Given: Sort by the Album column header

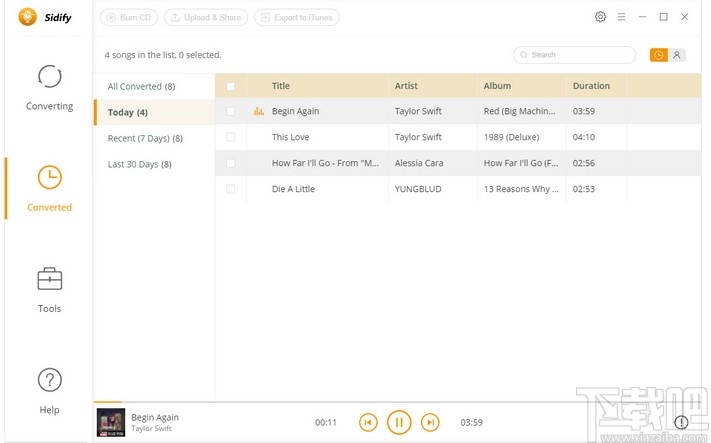Looking at the screenshot, I should point(497,86).
